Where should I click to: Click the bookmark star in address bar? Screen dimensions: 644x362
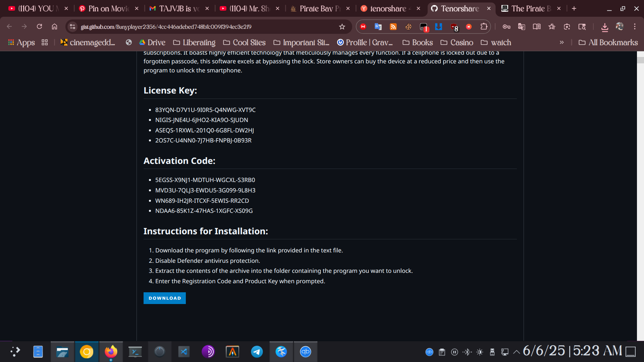tap(342, 27)
